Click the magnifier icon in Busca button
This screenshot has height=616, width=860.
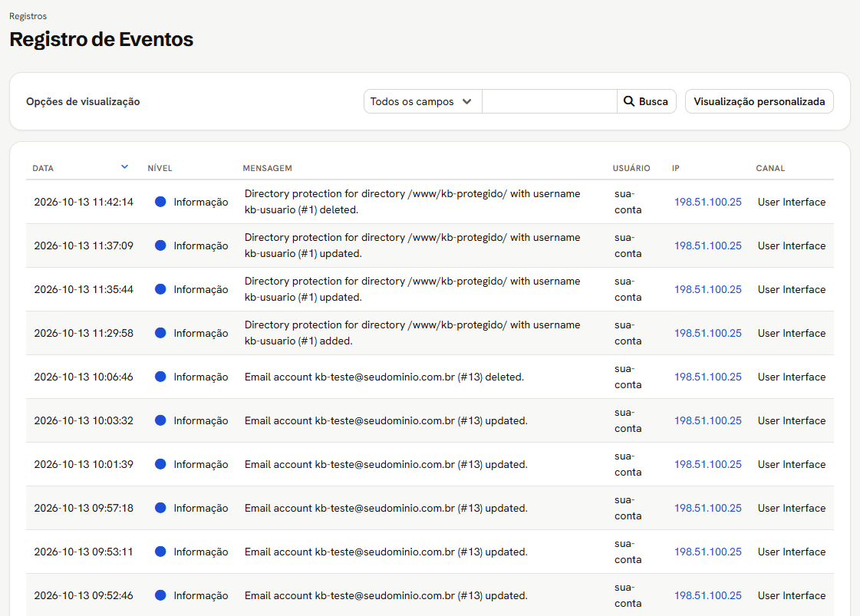click(x=629, y=101)
